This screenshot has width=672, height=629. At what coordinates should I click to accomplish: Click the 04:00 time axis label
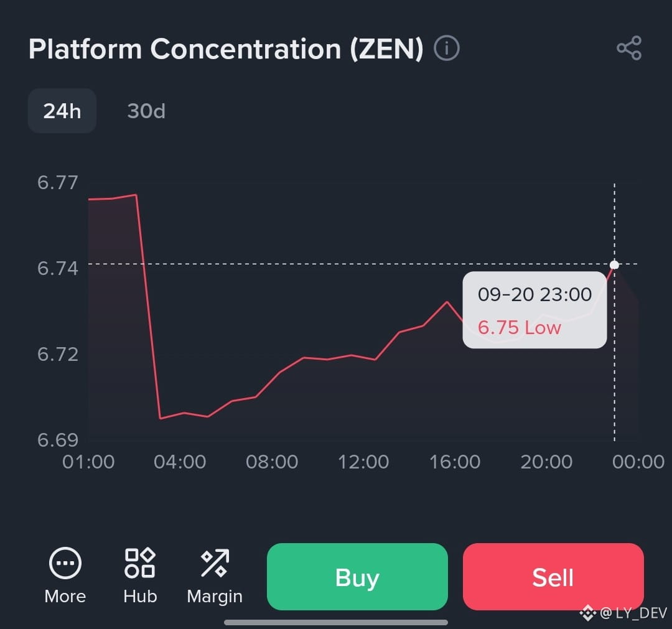tap(180, 462)
